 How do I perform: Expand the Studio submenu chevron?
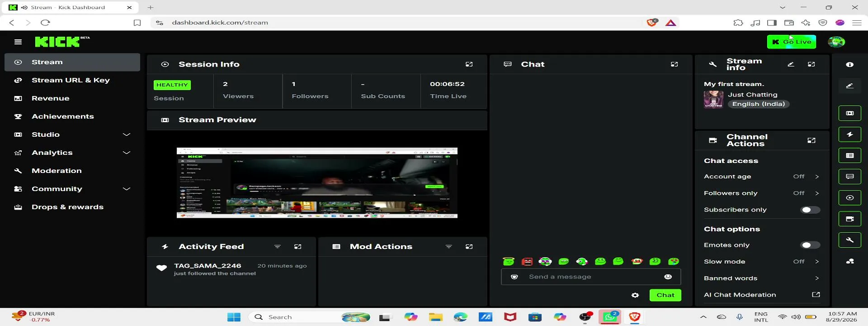tap(127, 134)
